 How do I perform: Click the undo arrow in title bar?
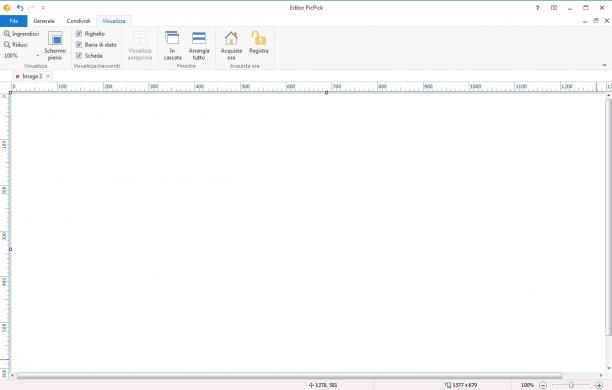coord(20,8)
